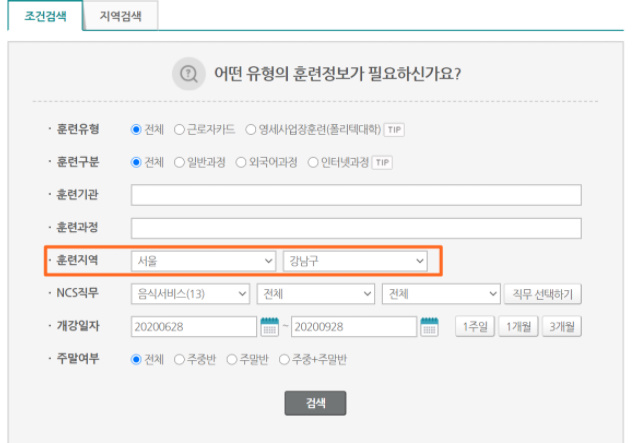This screenshot has height=443, width=638.
Task: Click the 훈련지역 label text
Action: (77, 260)
